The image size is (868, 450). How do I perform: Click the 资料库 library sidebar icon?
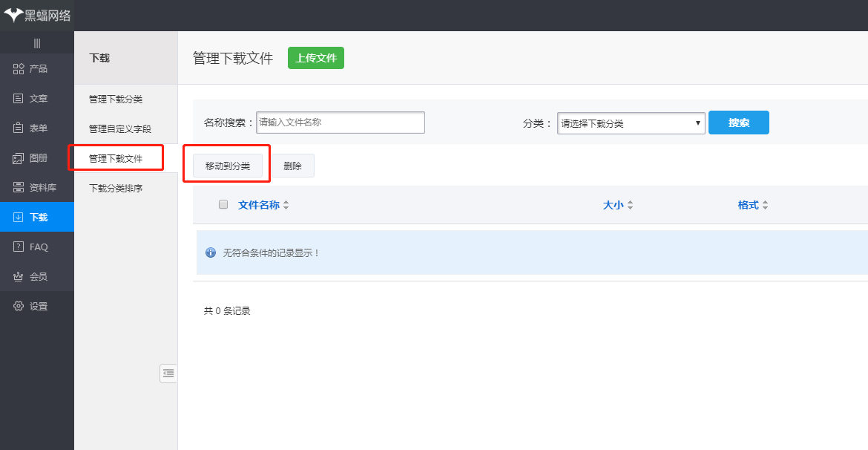click(x=19, y=188)
